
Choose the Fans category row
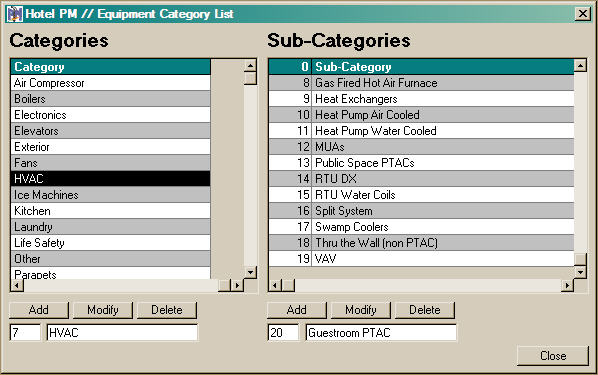[x=111, y=163]
